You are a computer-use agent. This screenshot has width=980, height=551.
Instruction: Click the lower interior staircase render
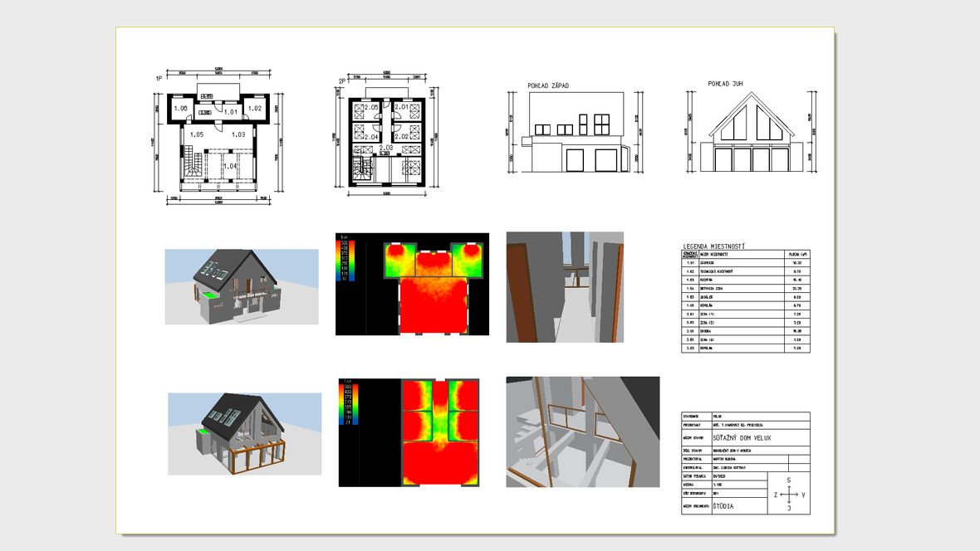[x=582, y=432]
